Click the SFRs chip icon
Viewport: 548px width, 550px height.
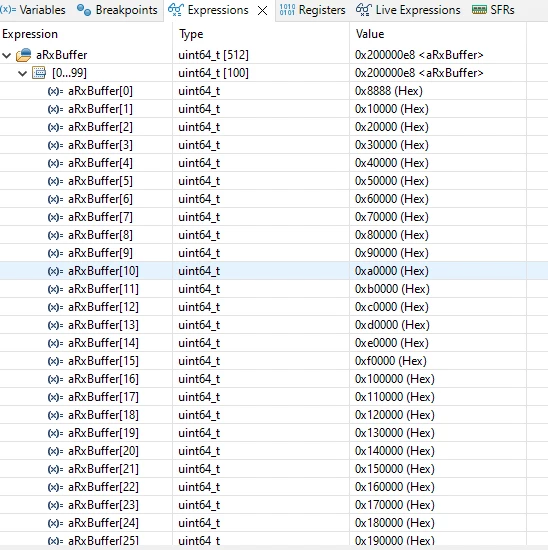479,10
